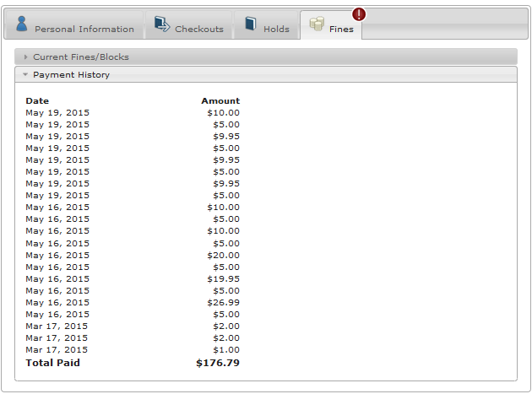Click the $20.00 payment amount
This screenshot has height=394, width=532.
(223, 256)
